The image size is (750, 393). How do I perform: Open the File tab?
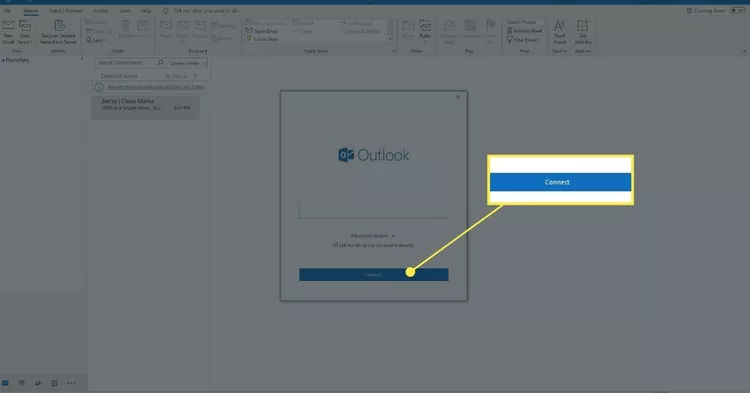pos(7,11)
